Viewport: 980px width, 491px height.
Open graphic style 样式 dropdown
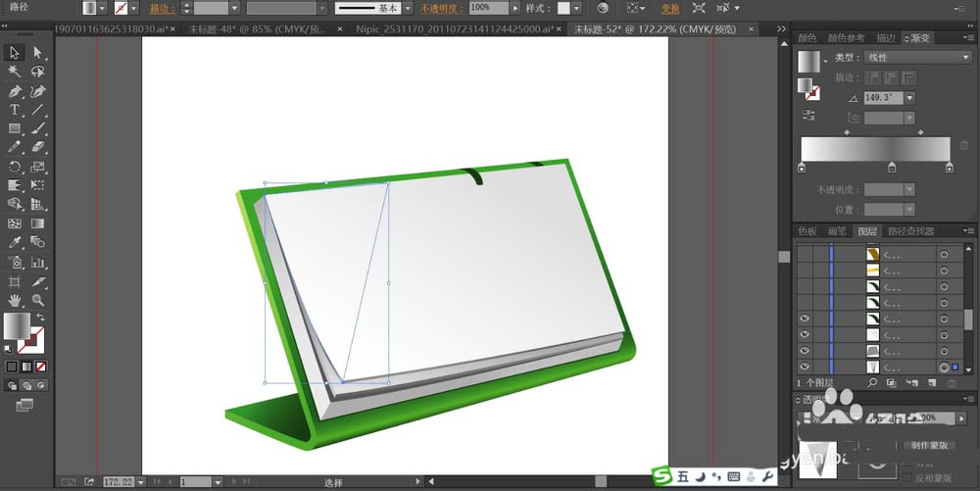(576, 8)
